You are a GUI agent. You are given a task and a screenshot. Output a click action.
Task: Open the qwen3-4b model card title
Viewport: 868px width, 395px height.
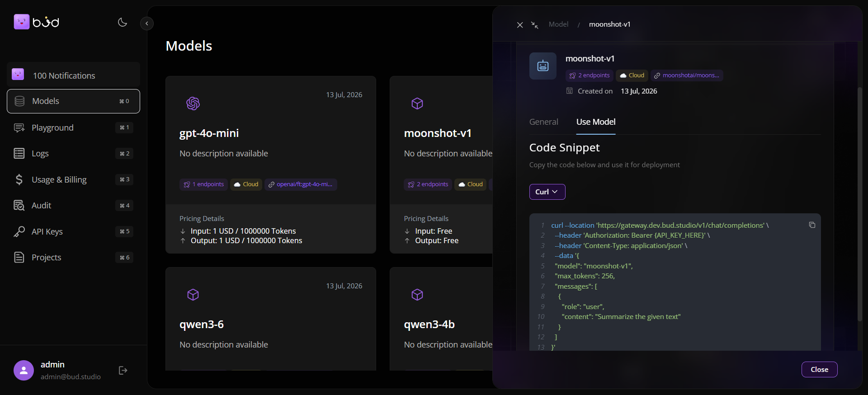point(429,324)
